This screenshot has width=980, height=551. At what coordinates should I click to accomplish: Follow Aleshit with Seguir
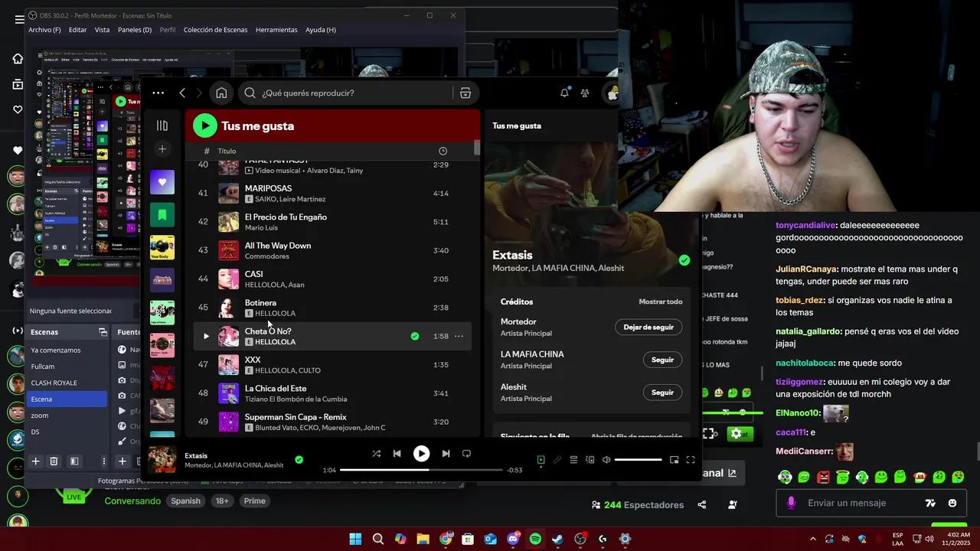(x=662, y=393)
